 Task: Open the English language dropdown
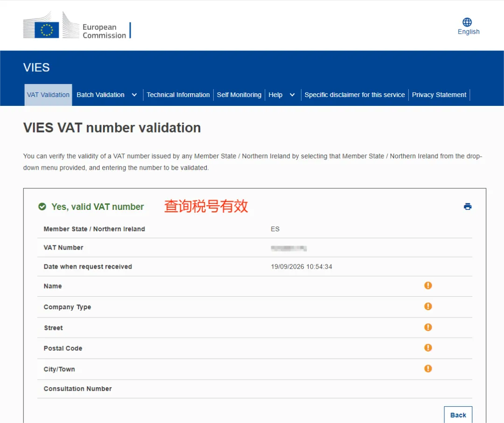click(x=469, y=32)
